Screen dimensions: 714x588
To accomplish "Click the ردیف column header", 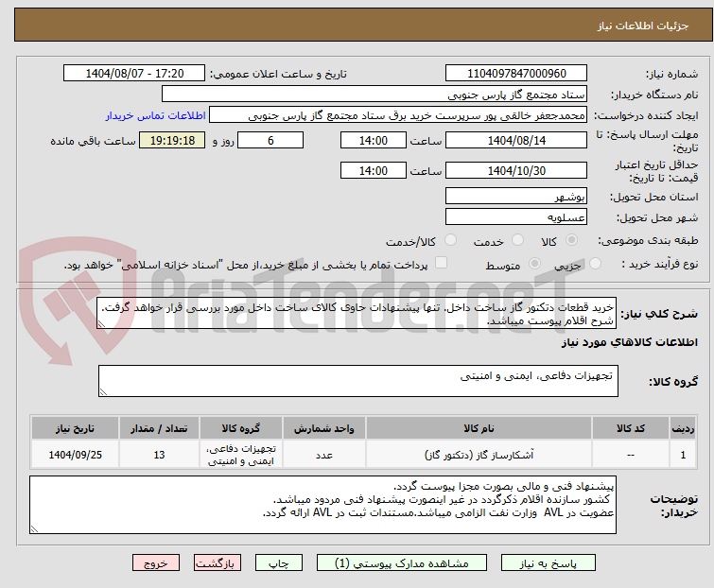I will [683, 428].
